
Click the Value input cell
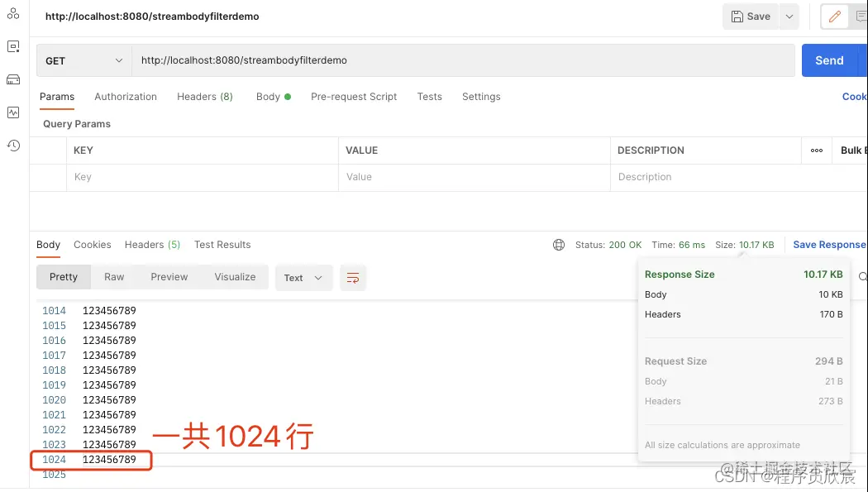click(x=475, y=177)
